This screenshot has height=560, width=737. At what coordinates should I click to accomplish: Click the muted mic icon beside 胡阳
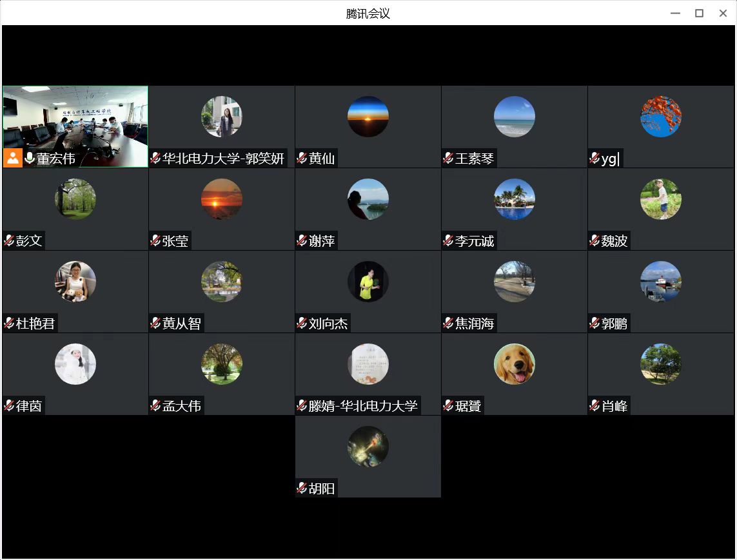302,488
